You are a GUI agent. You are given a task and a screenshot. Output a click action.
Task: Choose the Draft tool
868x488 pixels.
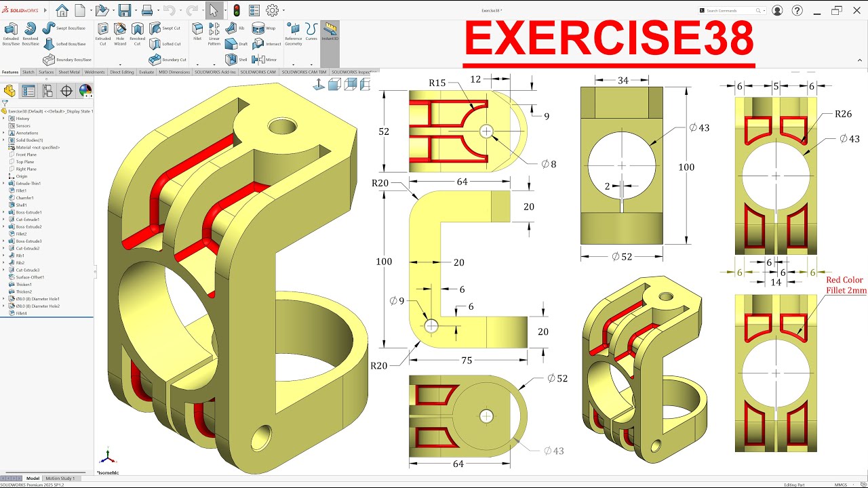tap(237, 44)
